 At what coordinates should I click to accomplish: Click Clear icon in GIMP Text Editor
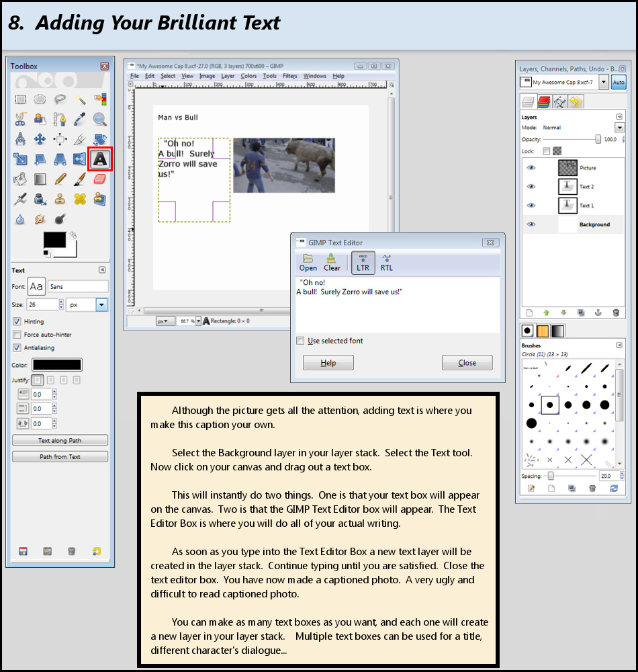pyautogui.click(x=332, y=263)
